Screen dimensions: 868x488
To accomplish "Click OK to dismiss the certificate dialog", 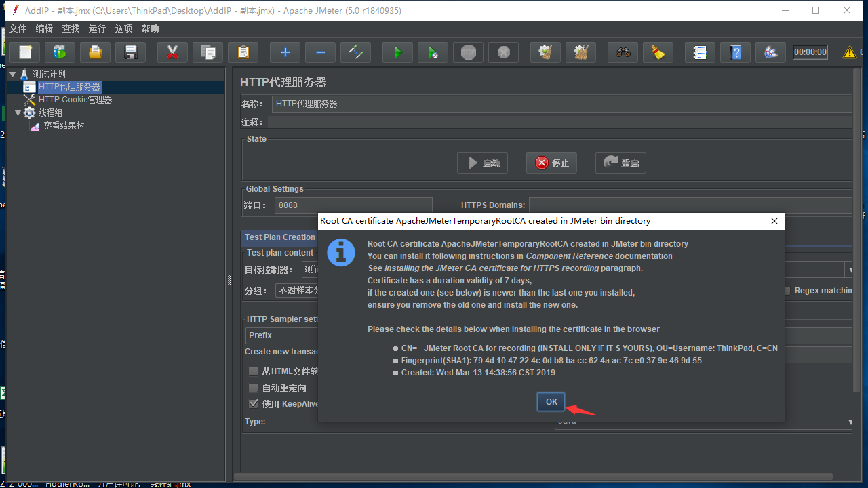I will point(550,401).
